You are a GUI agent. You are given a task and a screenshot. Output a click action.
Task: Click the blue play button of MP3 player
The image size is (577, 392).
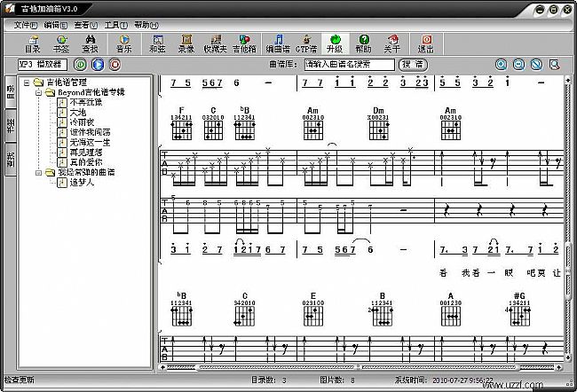pyautogui.click(x=98, y=65)
